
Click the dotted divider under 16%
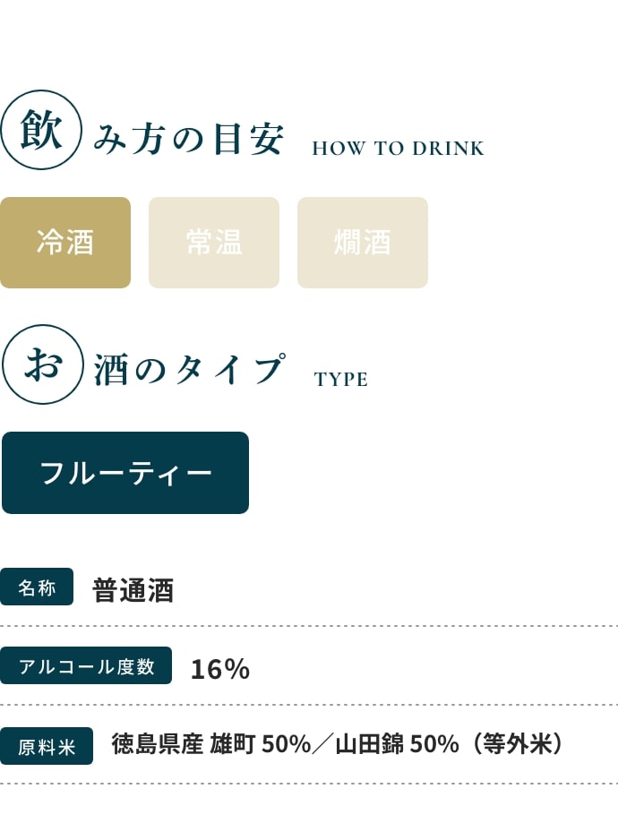tap(309, 705)
